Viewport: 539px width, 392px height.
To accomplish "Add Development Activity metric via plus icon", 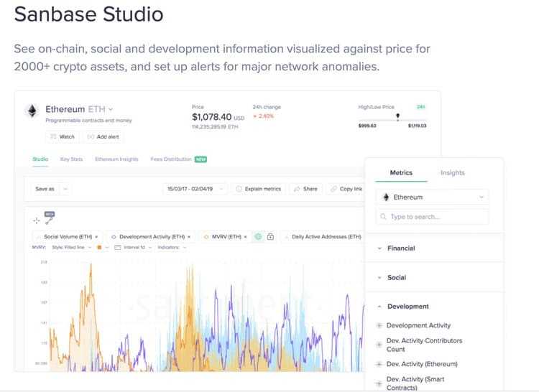I will [379, 325].
